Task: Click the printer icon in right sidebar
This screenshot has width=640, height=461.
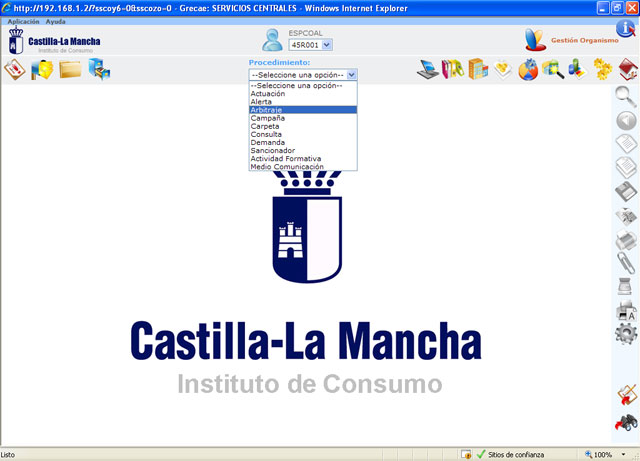Action: [x=626, y=240]
